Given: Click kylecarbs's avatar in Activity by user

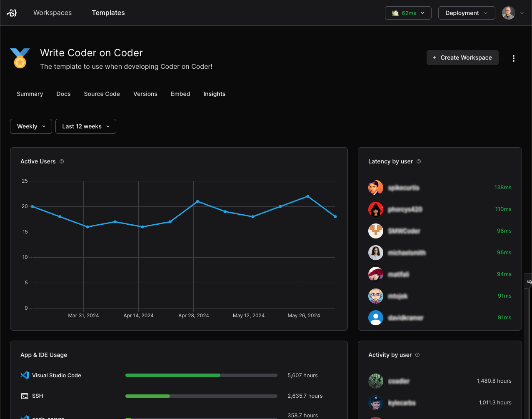Looking at the screenshot, I should click(375, 402).
